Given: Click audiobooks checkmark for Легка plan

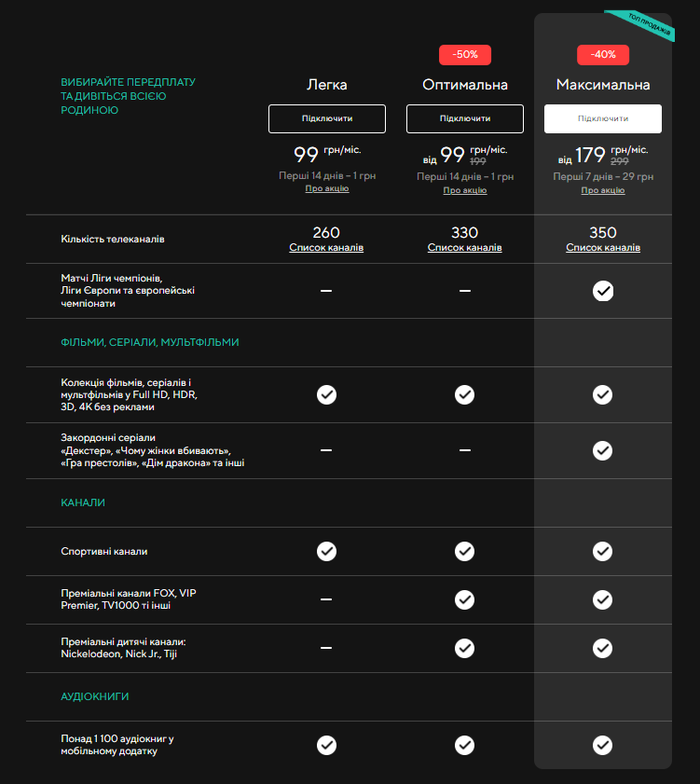Looking at the screenshot, I should tap(326, 745).
